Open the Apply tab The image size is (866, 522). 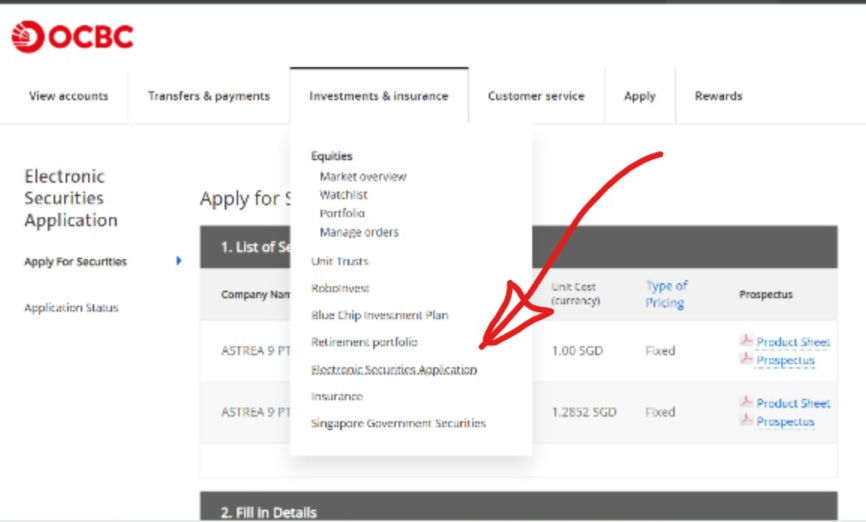640,96
